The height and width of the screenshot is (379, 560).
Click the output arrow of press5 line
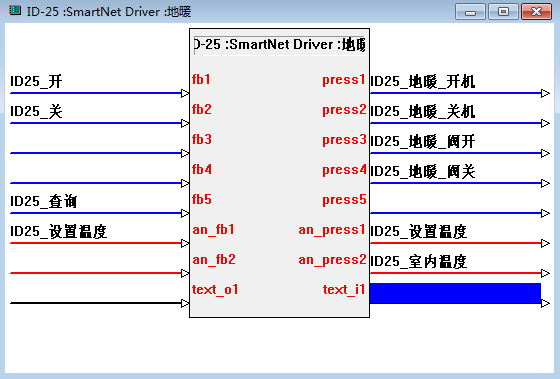[545, 213]
